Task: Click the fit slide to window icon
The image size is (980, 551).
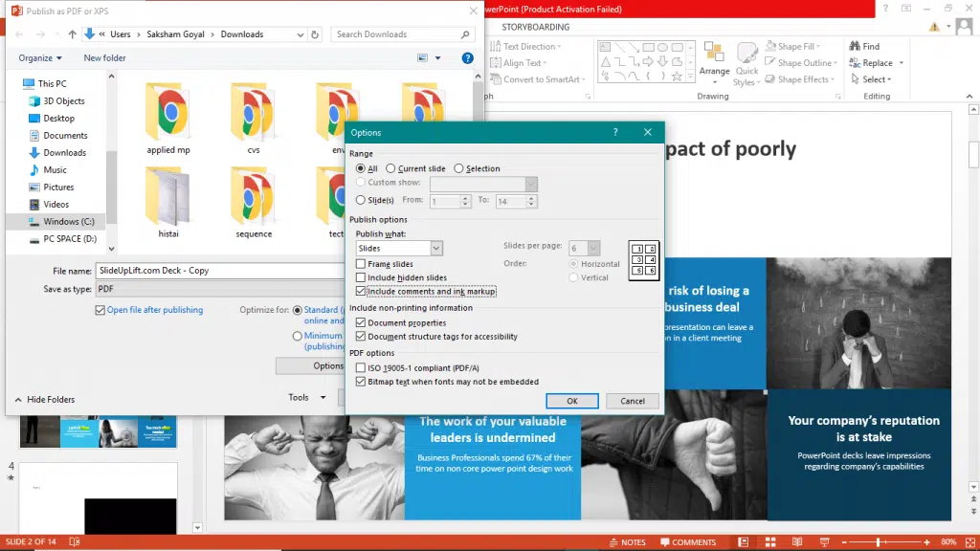Action: [968, 542]
